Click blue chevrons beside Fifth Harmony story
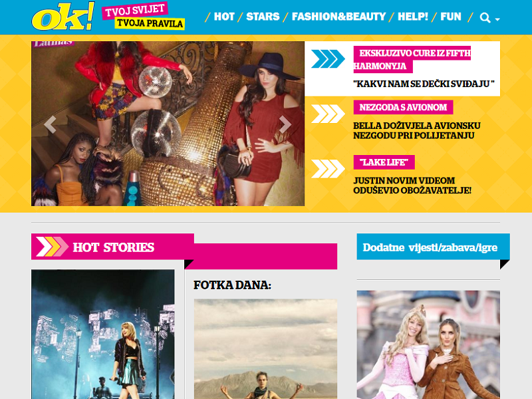Screen dimensions: 532x399 [x=328, y=59]
